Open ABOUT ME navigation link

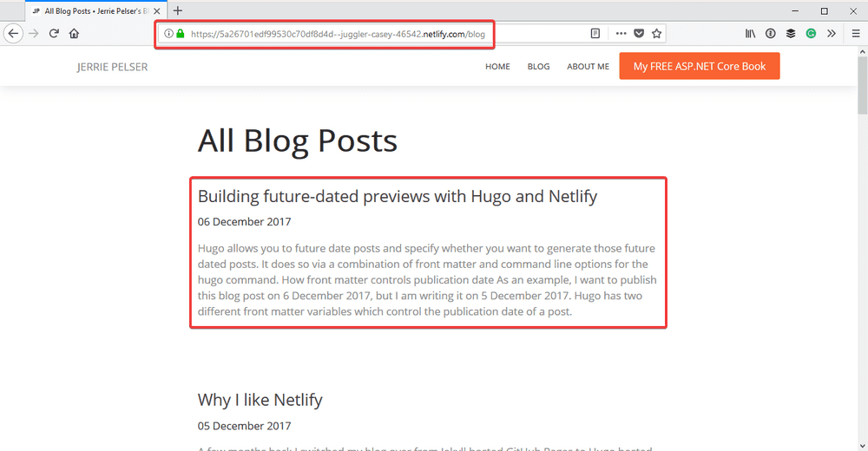pyautogui.click(x=588, y=67)
